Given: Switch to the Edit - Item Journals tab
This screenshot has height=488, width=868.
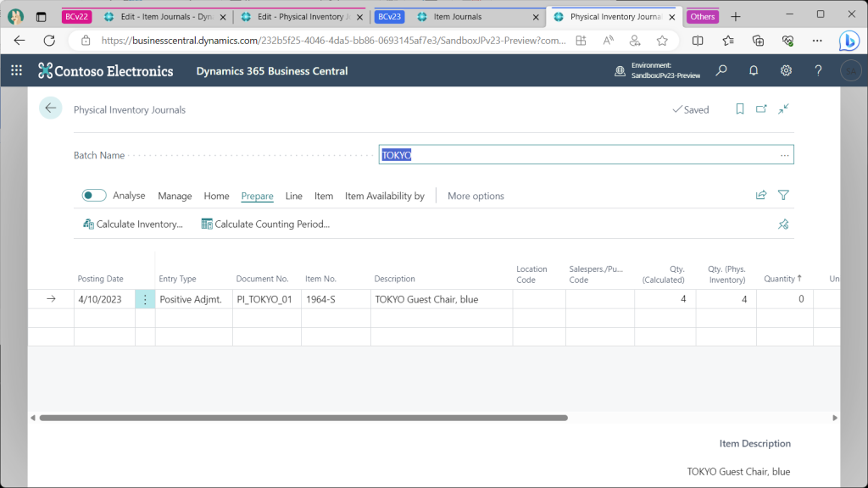Looking at the screenshot, I should (x=164, y=17).
